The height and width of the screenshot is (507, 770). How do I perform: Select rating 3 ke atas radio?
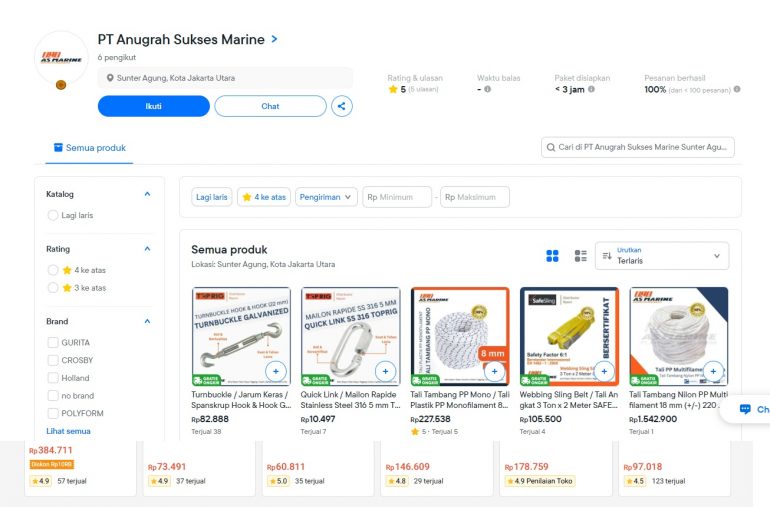[53, 288]
